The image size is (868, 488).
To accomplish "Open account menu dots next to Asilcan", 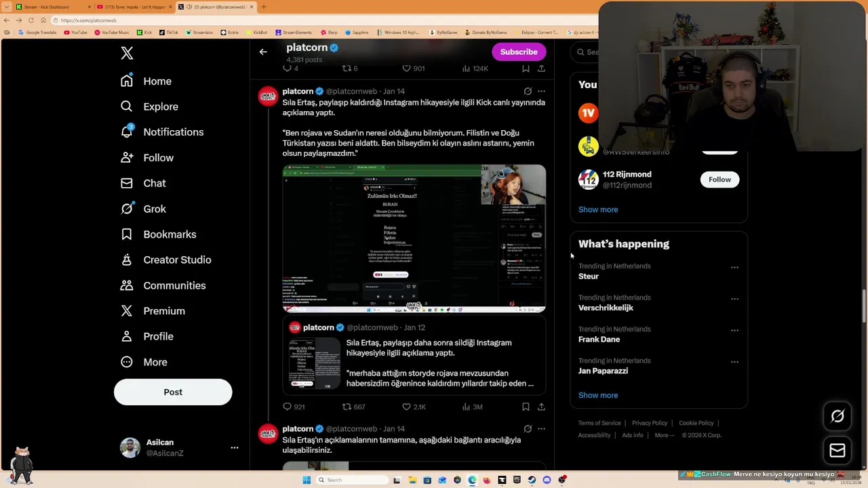I will pos(234,448).
